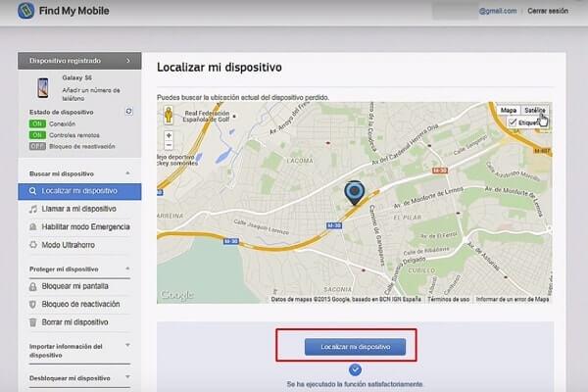Click Añadir un número de teléfono link
Screen dimensions: 588x392
click(91, 94)
